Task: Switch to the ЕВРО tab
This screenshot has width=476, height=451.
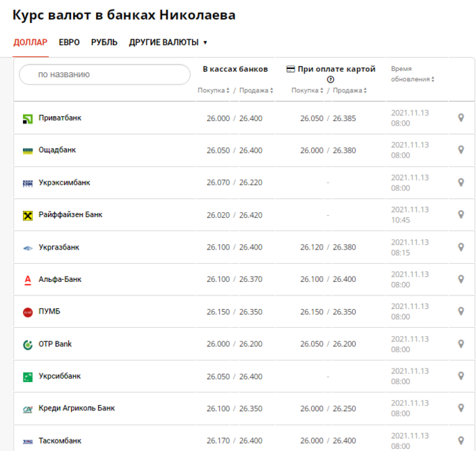Action: coord(69,42)
